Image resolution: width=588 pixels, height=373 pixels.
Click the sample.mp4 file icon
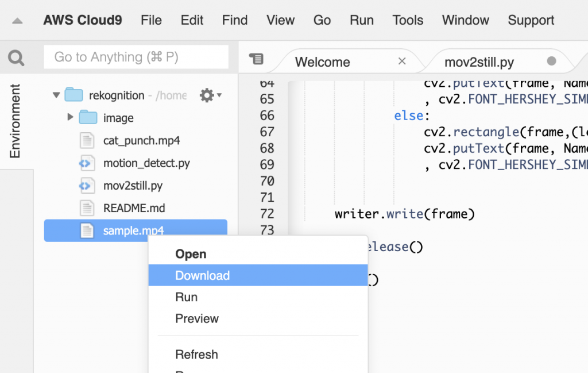(x=87, y=230)
